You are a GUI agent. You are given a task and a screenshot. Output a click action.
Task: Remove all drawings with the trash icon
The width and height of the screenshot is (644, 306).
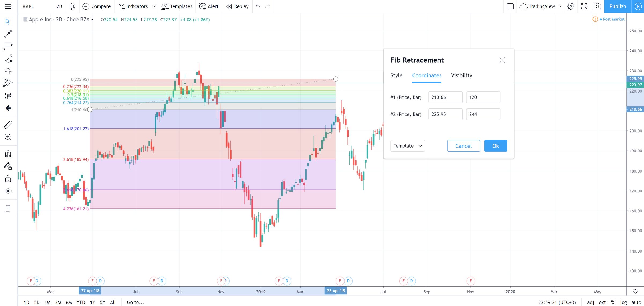(8, 208)
